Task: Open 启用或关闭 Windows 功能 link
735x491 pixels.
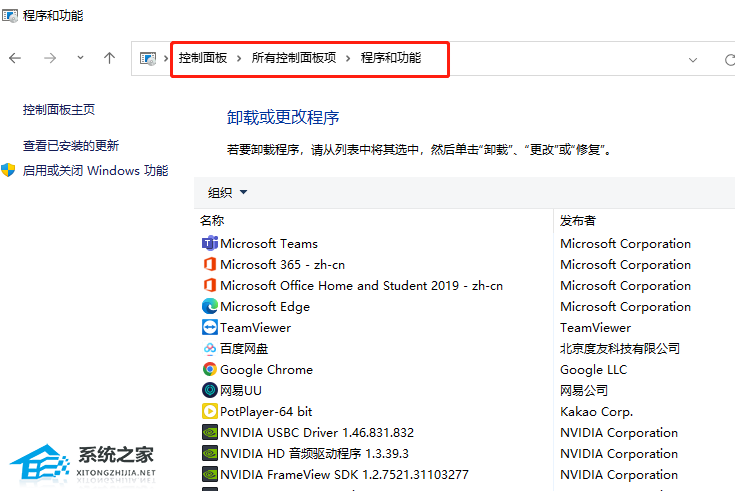Action: 95,171
